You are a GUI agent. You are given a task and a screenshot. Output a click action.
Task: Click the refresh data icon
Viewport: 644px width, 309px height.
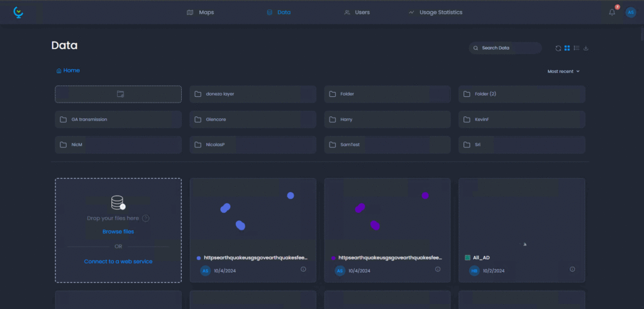(x=558, y=48)
